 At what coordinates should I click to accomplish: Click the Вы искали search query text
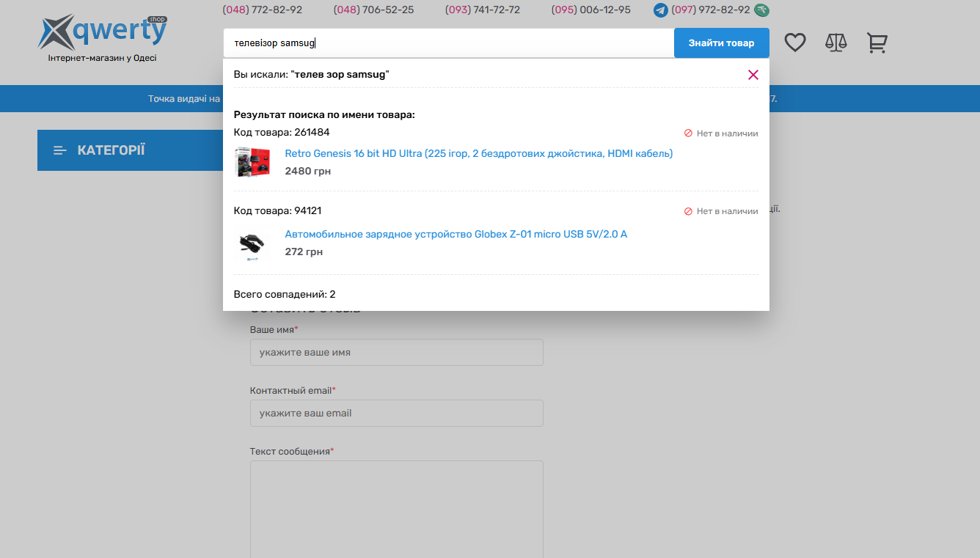(x=311, y=74)
